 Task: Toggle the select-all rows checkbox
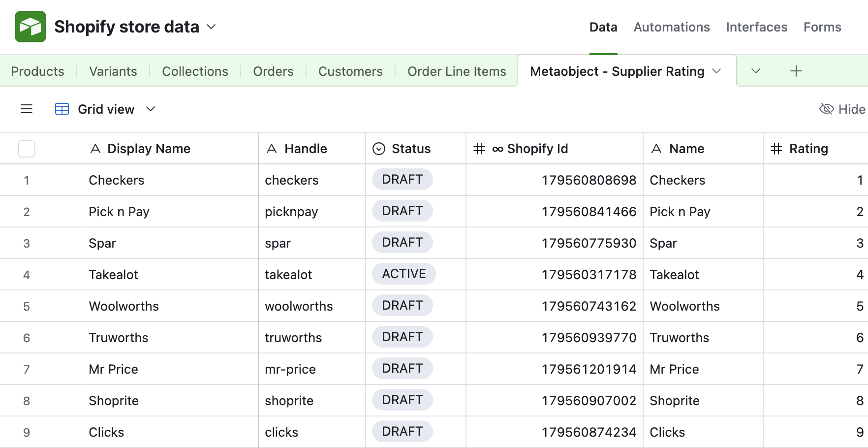tap(27, 148)
